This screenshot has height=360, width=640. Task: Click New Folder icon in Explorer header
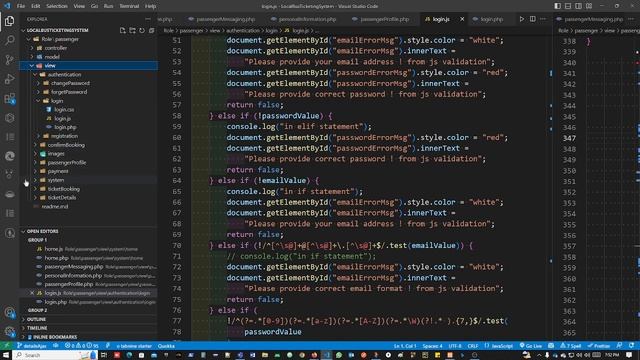pos(132,30)
